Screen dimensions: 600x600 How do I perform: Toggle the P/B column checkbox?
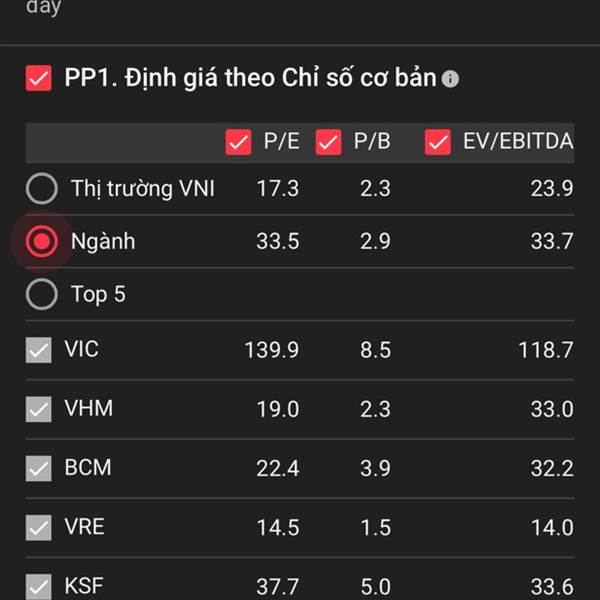(328, 142)
